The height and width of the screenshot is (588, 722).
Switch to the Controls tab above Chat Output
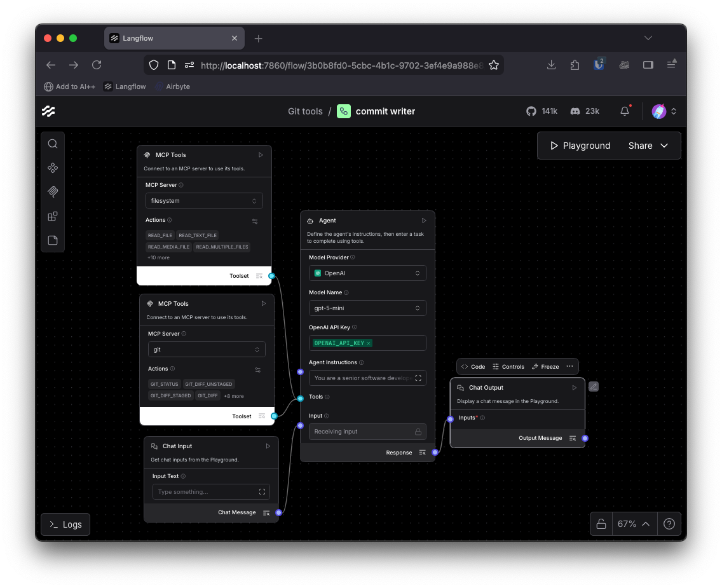coord(508,366)
